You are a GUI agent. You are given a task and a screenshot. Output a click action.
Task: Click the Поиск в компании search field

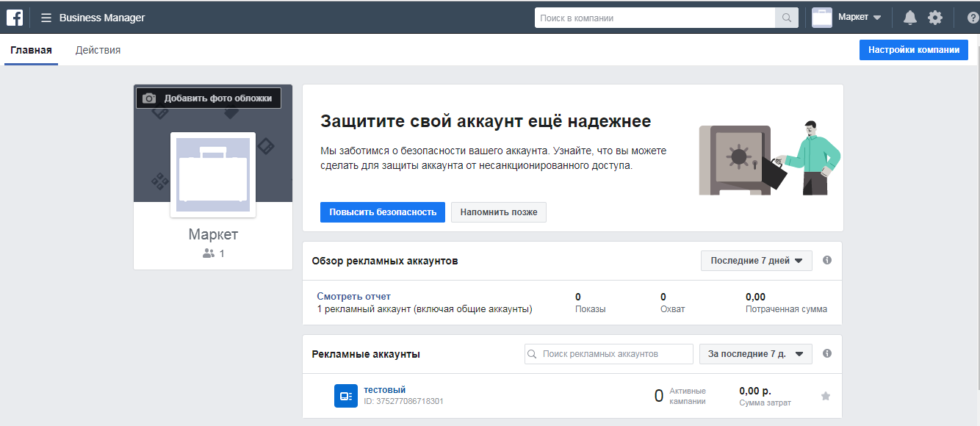coord(655,18)
